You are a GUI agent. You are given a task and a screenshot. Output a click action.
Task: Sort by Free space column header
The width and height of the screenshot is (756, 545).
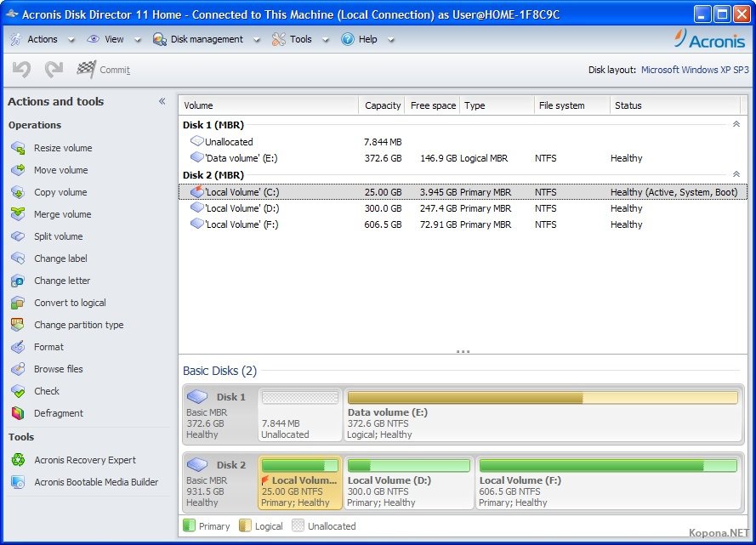click(433, 105)
